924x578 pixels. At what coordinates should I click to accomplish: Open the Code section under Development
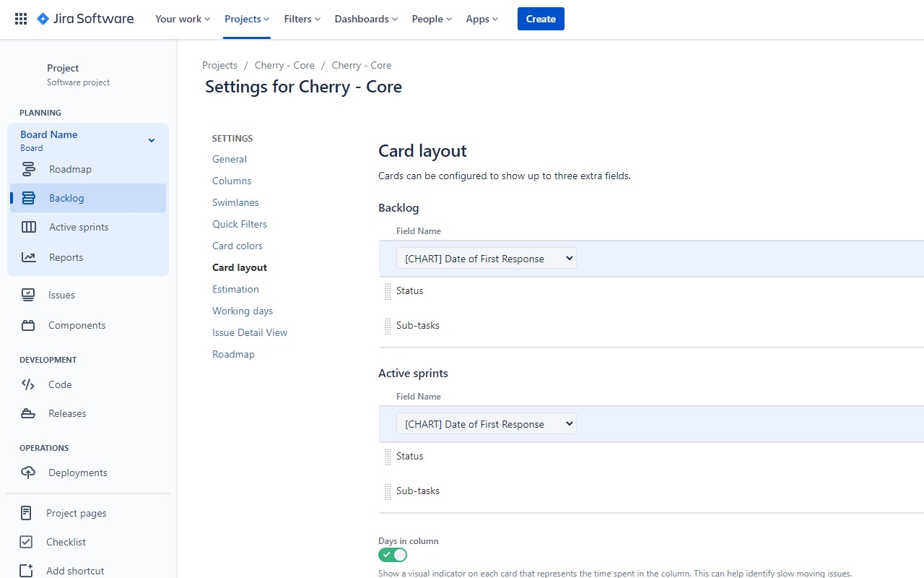tap(27, 384)
